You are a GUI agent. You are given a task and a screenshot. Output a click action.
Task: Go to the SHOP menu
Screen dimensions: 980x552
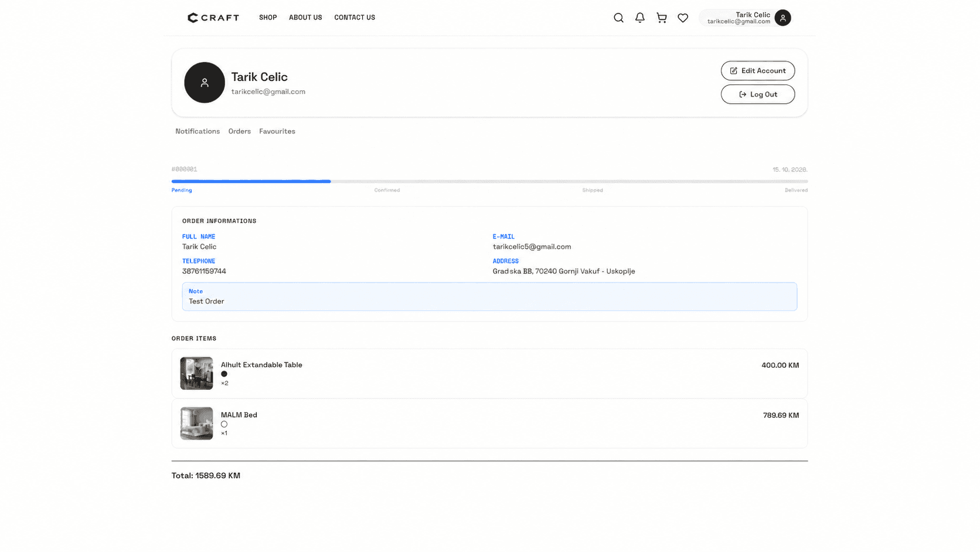(268, 18)
